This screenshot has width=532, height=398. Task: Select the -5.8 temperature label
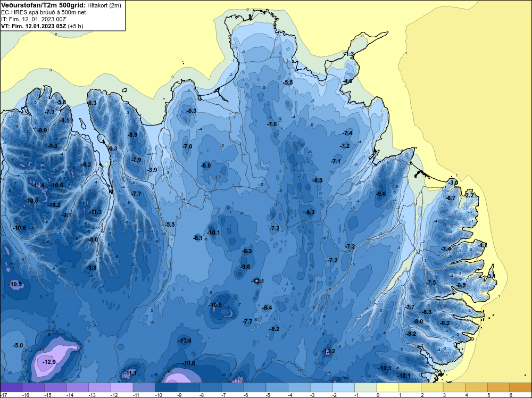[x=61, y=102]
